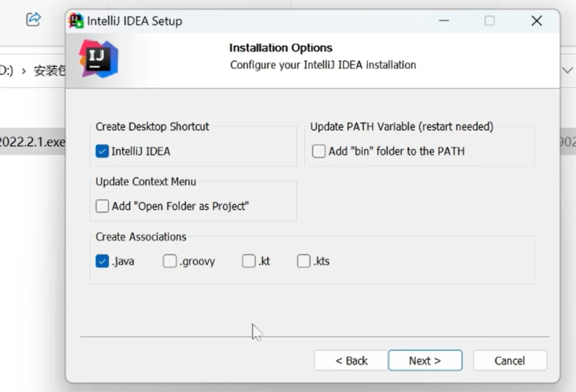The height and width of the screenshot is (392, 576).
Task: Click the IntelliJ IDEA title bar icon
Action: 76,21
